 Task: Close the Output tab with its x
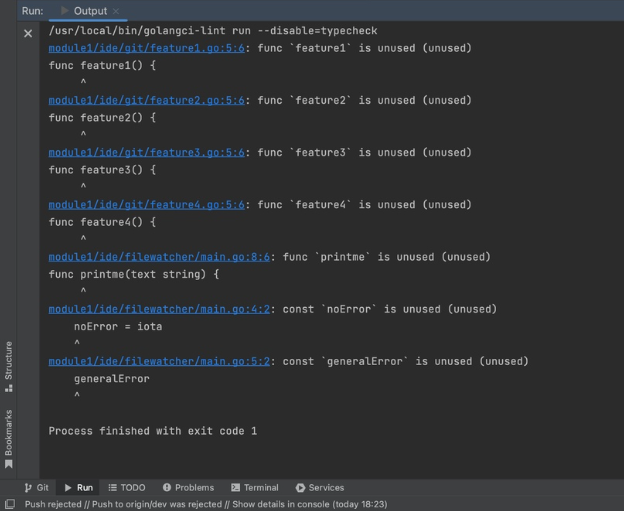[115, 11]
